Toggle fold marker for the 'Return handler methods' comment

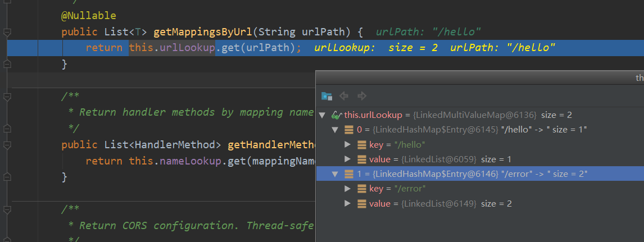7,97
